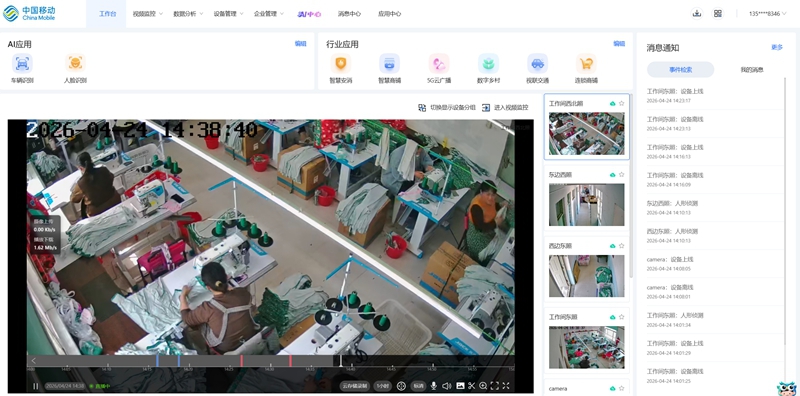Click 编辑 link in 行业应用 panel
This screenshot has width=800, height=396.
tap(619, 44)
